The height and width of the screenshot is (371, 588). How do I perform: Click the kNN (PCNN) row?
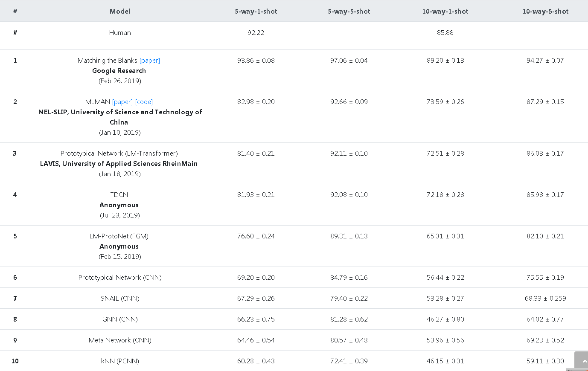(120, 361)
